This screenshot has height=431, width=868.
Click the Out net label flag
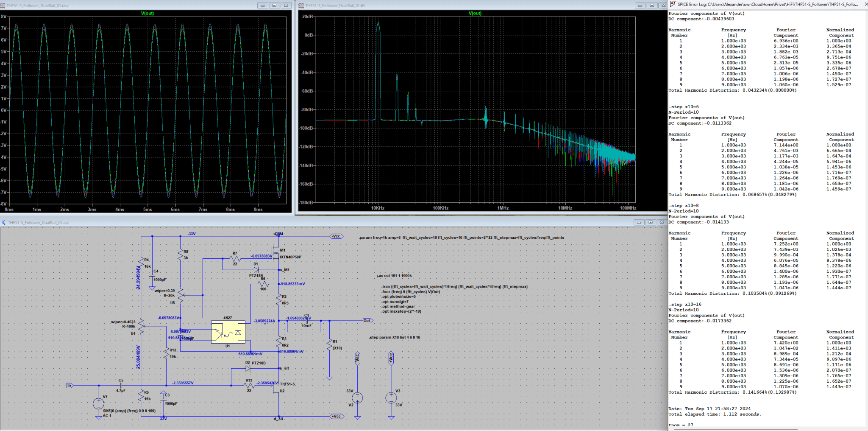[x=367, y=321]
